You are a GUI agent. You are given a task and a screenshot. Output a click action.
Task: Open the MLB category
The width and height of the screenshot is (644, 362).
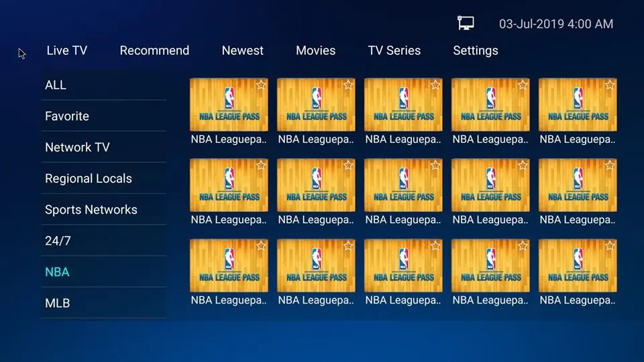click(104, 303)
